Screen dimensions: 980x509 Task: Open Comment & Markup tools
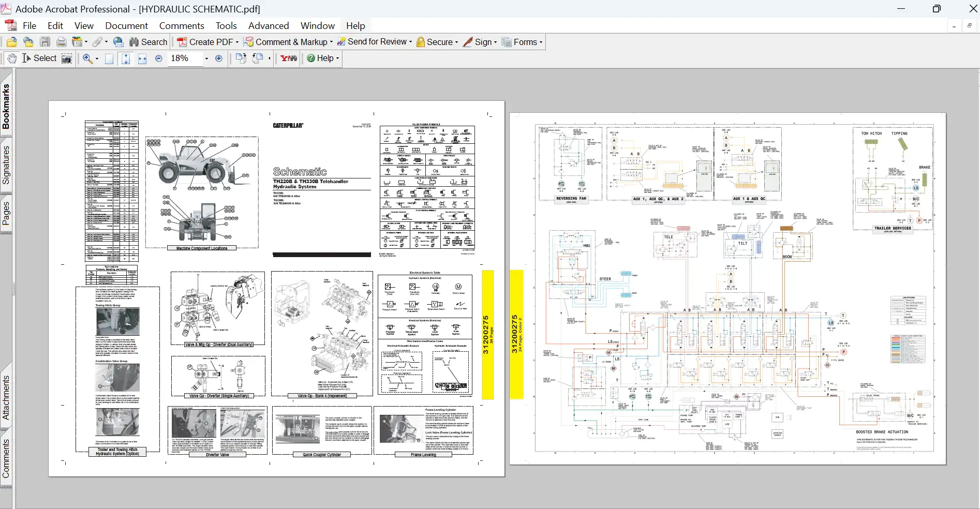click(x=286, y=42)
